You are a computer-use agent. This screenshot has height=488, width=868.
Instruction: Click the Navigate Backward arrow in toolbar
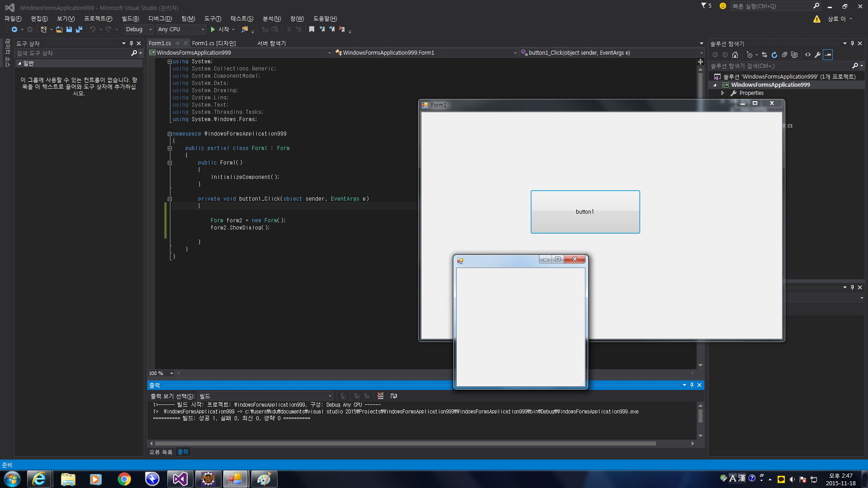14,29
